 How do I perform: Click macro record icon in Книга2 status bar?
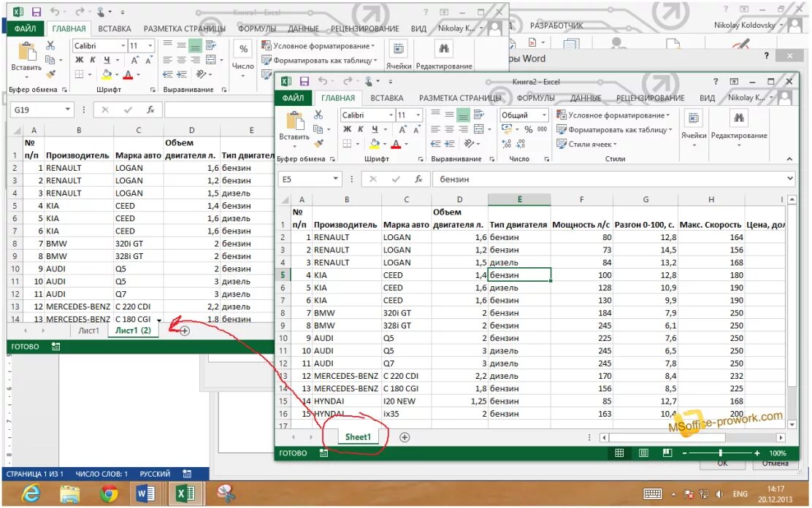[323, 453]
